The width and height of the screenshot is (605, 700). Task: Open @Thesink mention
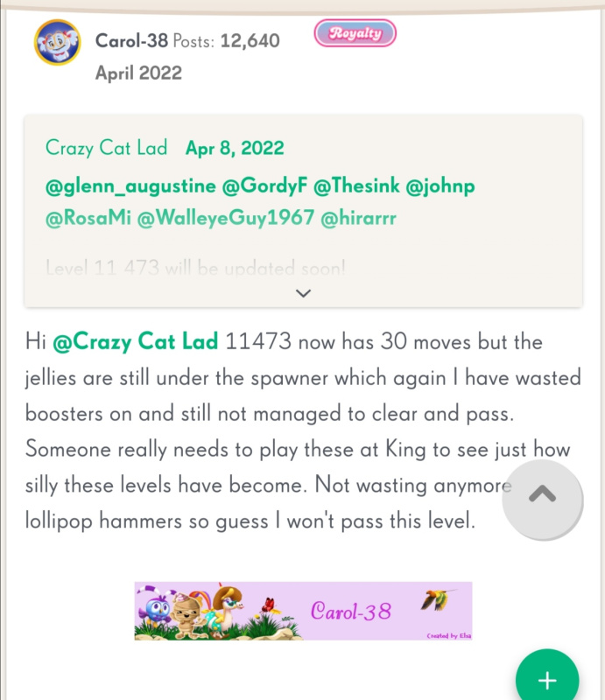point(356,185)
